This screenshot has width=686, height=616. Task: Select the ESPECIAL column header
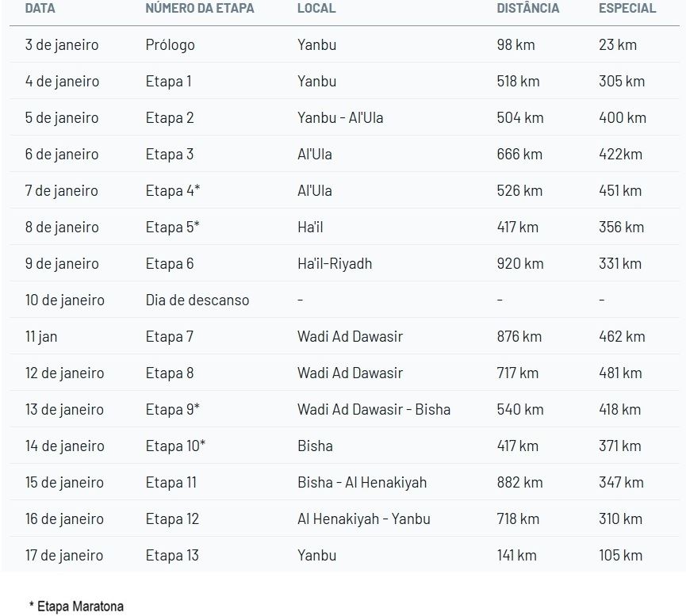627,9
